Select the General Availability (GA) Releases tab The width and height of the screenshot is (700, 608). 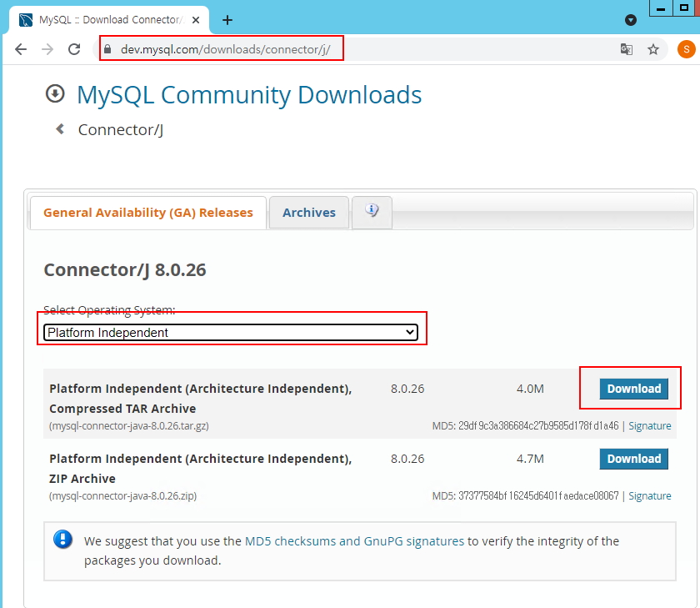click(147, 213)
